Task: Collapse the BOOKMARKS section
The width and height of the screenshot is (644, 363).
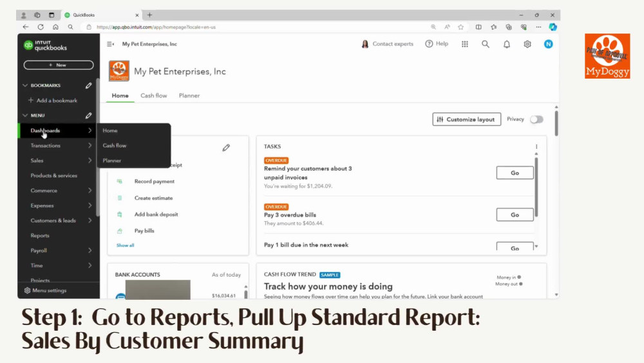Action: pos(25,86)
